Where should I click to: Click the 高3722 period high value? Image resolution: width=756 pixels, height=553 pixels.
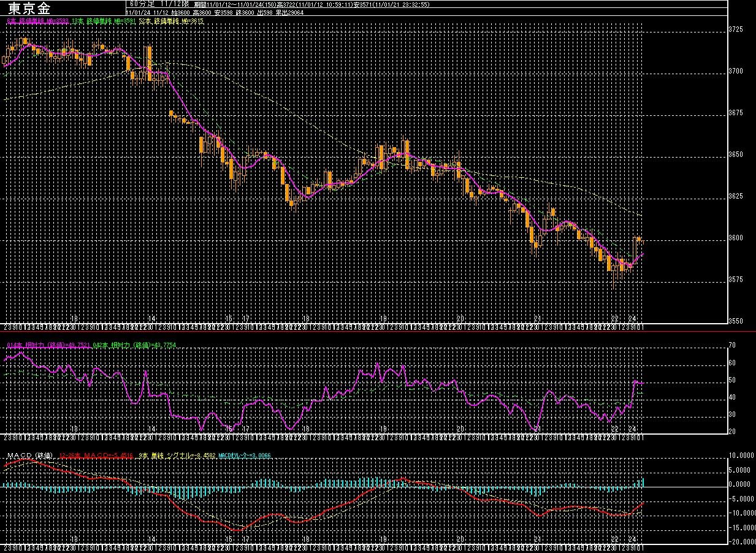click(285, 4)
